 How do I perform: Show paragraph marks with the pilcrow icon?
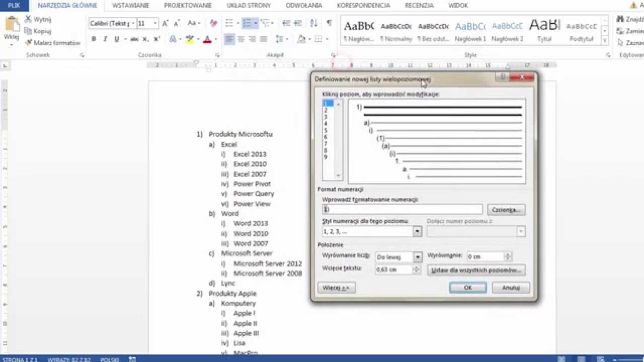pos(329,24)
